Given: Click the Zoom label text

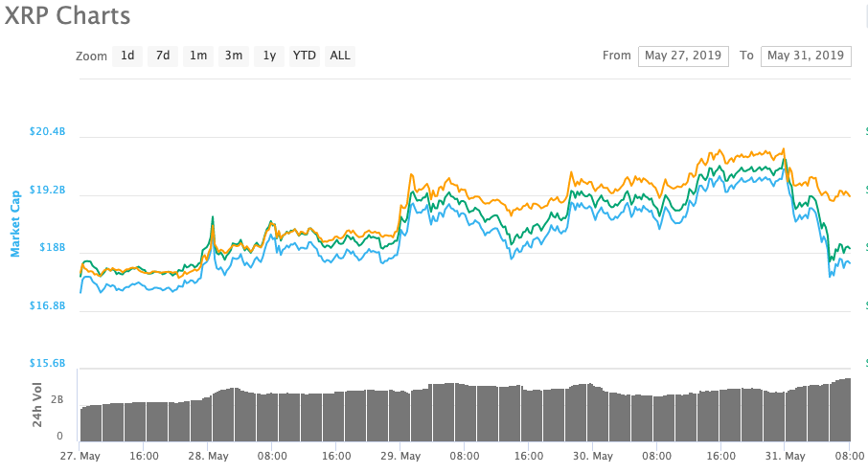Looking at the screenshot, I should [x=91, y=56].
